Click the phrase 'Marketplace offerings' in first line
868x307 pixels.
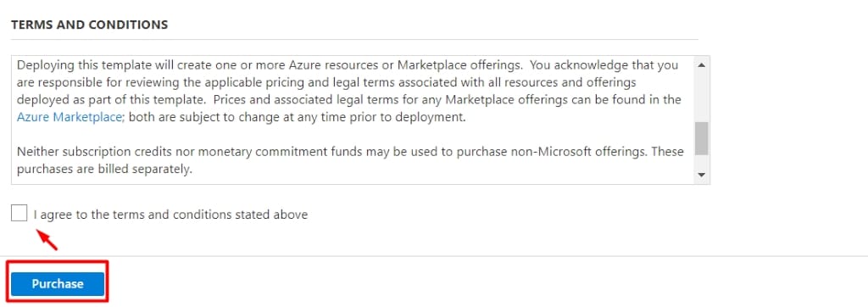coord(459,64)
